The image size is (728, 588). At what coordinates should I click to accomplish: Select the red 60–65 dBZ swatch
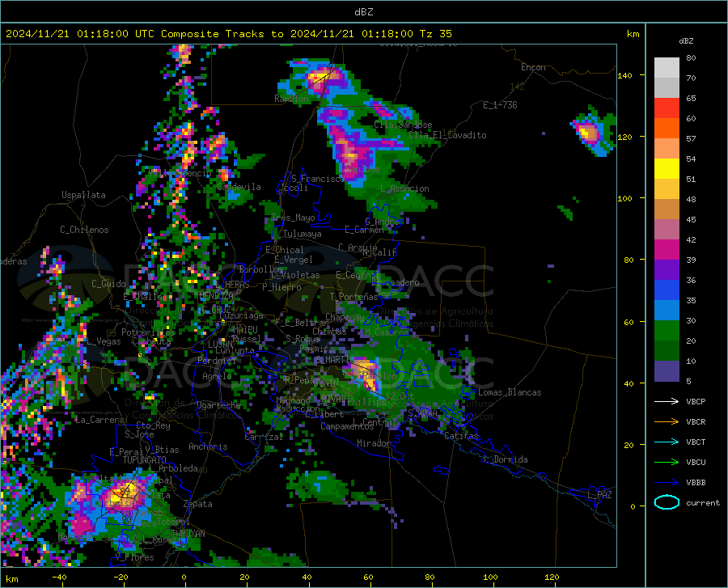[x=667, y=108]
